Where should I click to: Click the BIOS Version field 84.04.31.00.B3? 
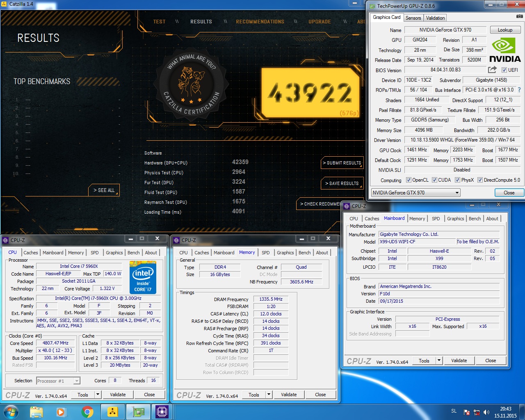click(x=445, y=70)
